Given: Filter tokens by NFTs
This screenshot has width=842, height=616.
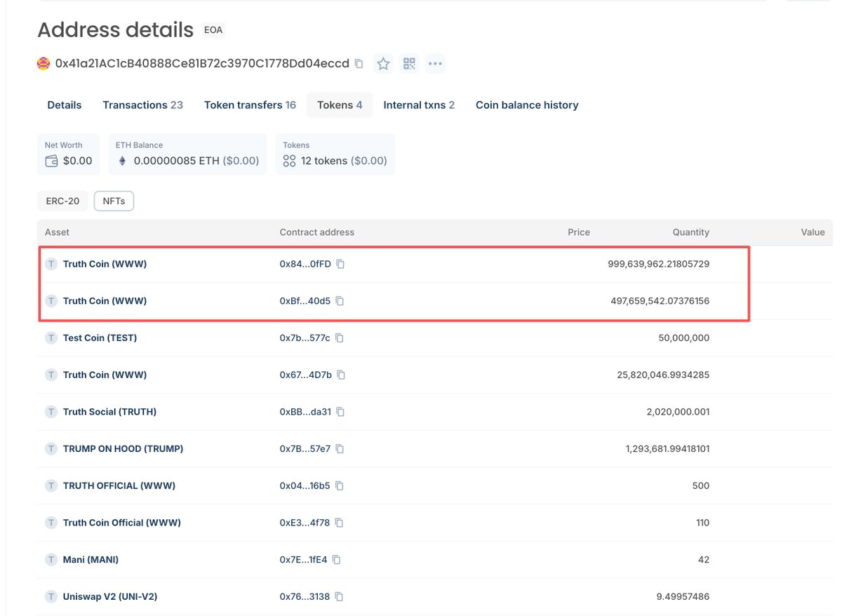Looking at the screenshot, I should point(114,201).
